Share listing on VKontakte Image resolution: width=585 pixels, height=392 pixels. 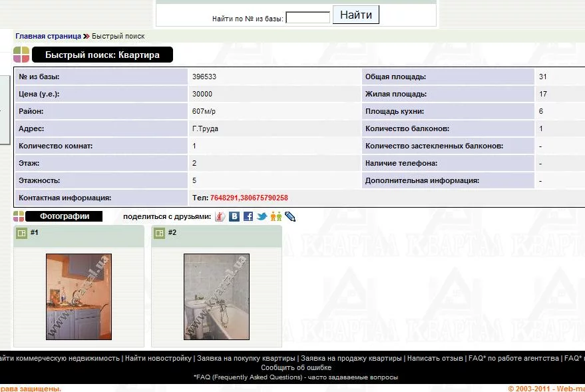coord(234,217)
